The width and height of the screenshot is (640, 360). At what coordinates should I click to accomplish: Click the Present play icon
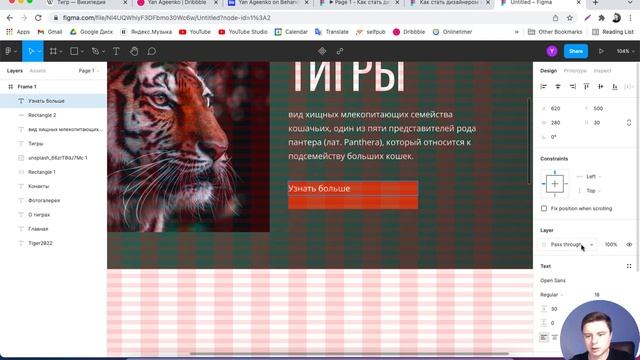(x=601, y=51)
